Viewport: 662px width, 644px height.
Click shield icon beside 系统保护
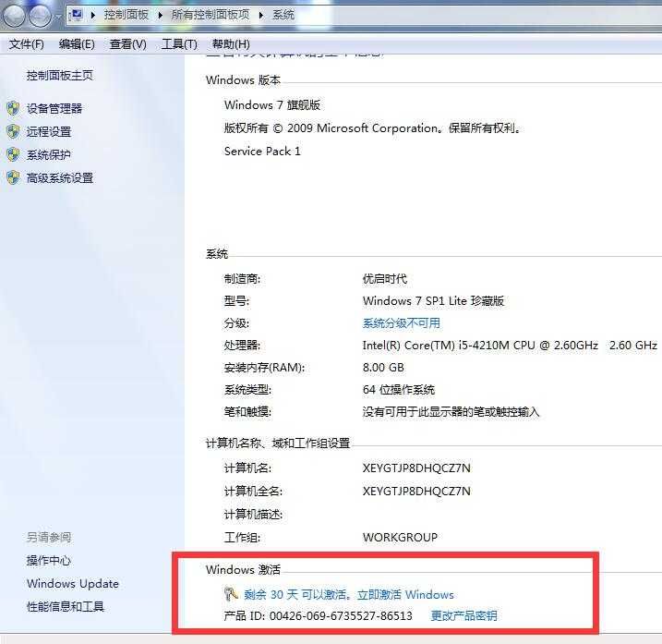tap(13, 154)
